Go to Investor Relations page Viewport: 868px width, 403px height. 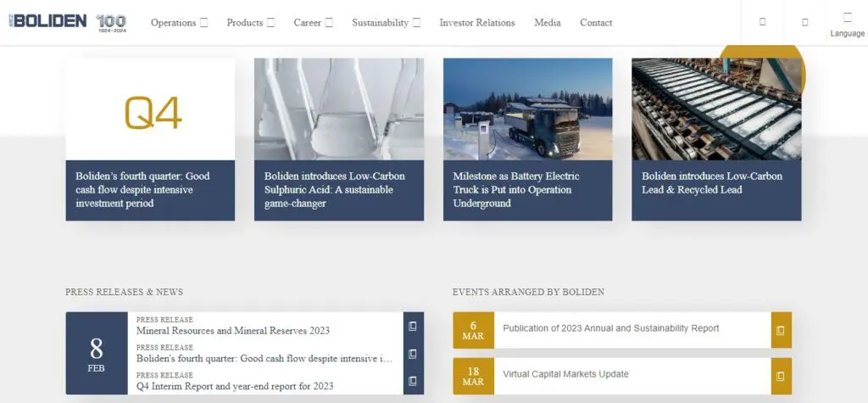477,23
